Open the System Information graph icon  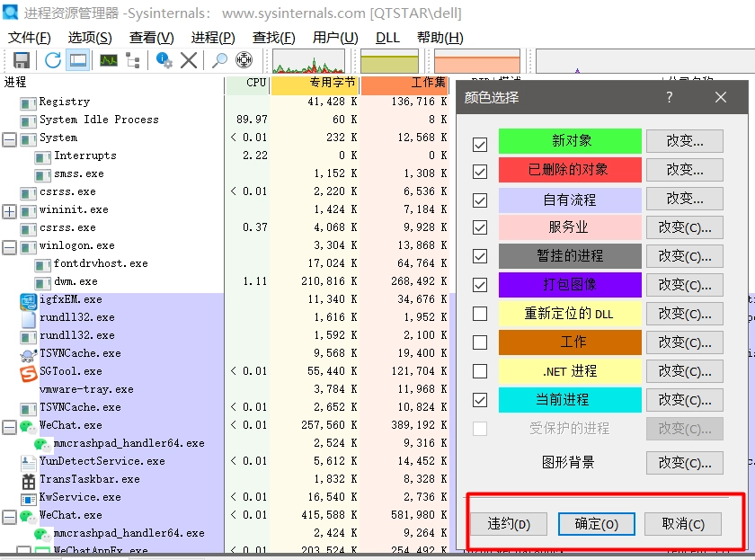coord(109,60)
